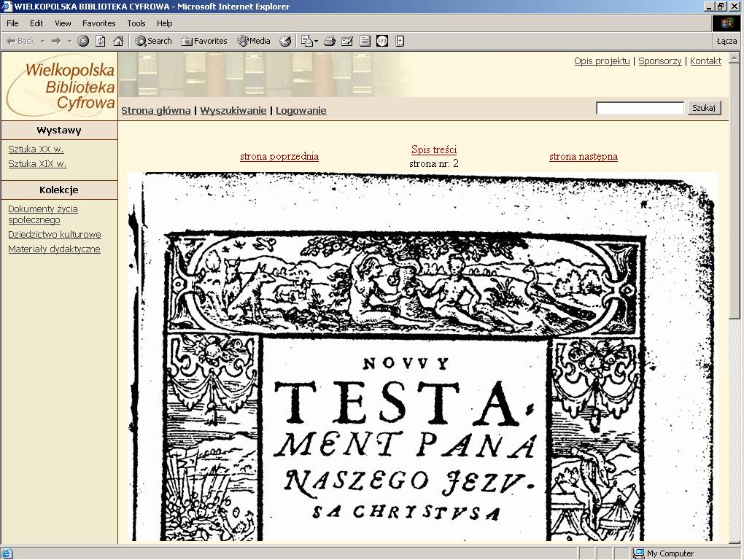Screen dimensions: 744x560
Task: Open the Opis projektu link
Action: click(x=602, y=61)
